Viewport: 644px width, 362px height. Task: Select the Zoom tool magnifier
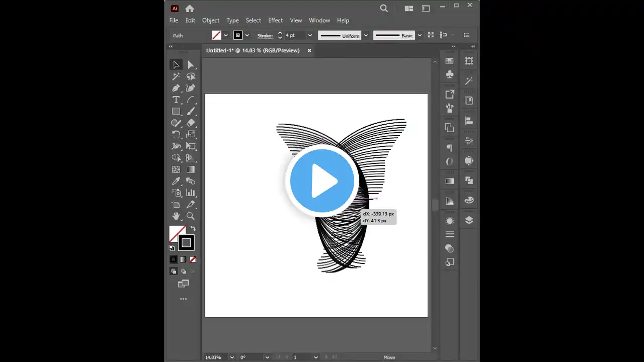191,216
